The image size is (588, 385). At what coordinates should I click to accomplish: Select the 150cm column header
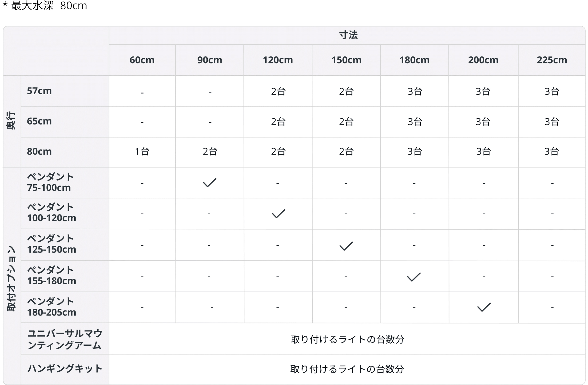(x=346, y=60)
